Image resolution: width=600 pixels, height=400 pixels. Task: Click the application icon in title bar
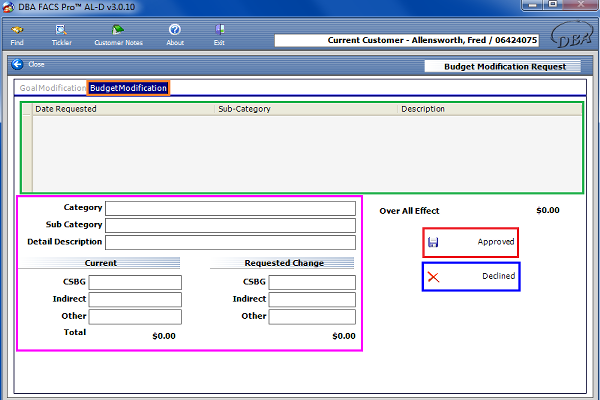8,7
